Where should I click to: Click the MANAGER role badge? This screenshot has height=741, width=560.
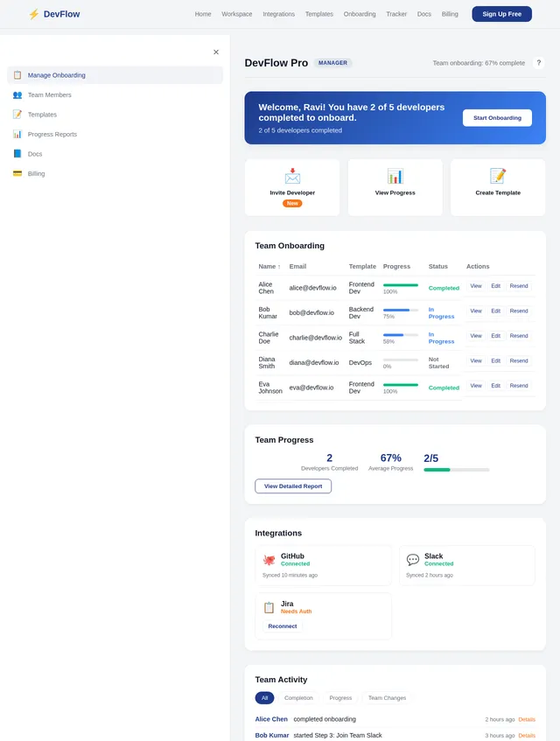click(332, 63)
